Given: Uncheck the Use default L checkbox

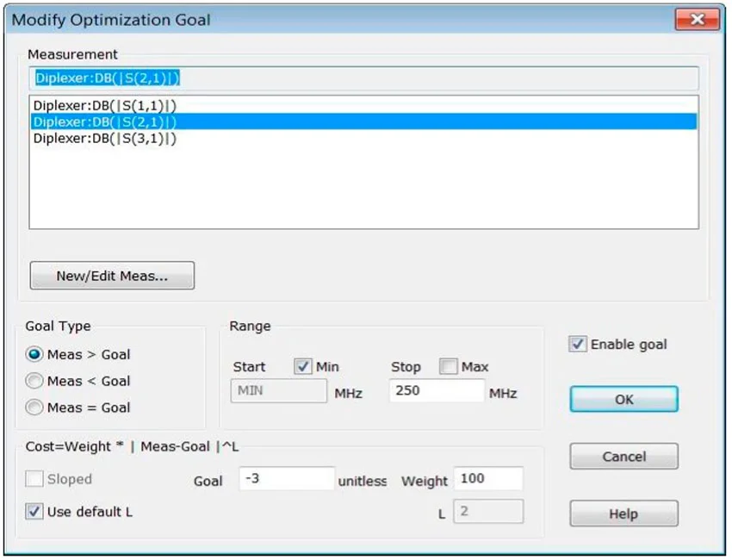Looking at the screenshot, I should pyautogui.click(x=34, y=512).
